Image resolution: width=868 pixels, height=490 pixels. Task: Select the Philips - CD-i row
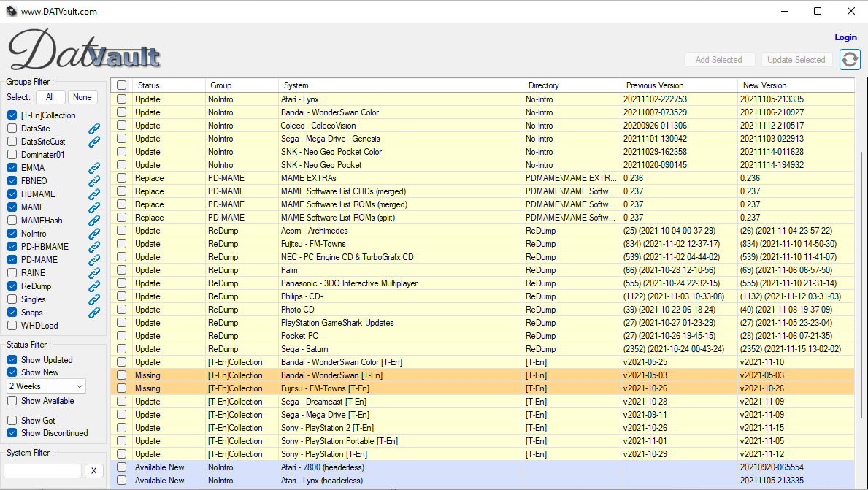tap(482, 296)
